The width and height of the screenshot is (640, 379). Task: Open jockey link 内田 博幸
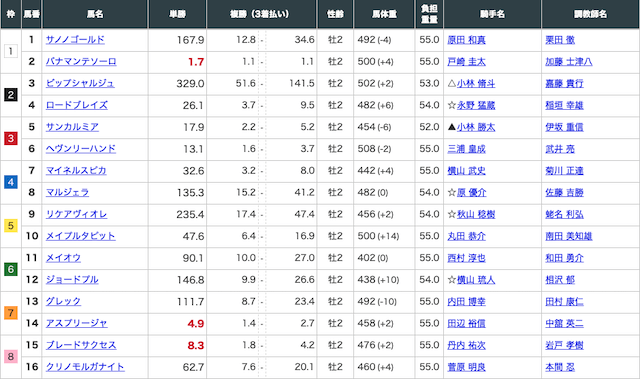click(466, 301)
